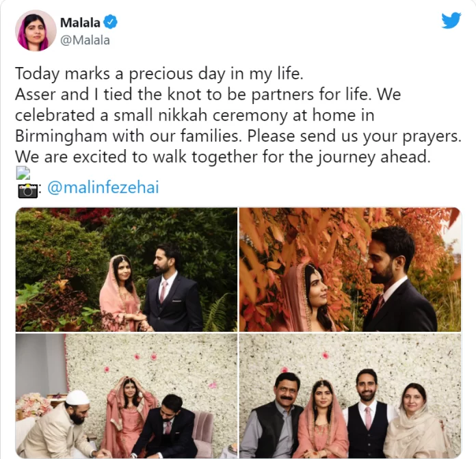
Task: Open Malala's profile avatar picture
Action: point(36,30)
